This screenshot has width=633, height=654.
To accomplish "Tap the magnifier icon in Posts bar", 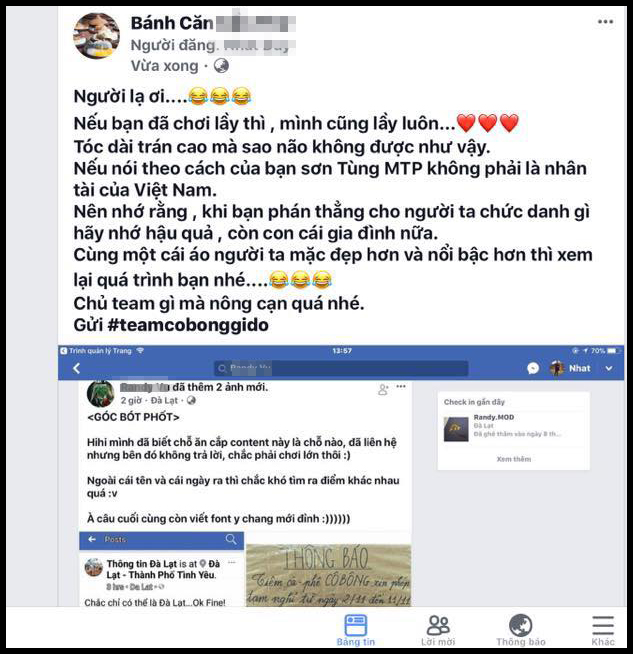I will pos(231,539).
